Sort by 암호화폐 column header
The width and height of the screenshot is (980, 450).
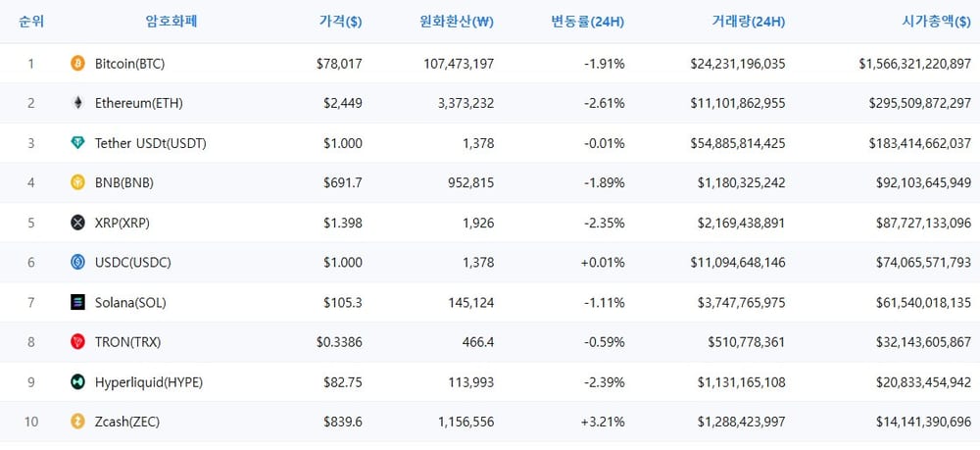[171, 22]
